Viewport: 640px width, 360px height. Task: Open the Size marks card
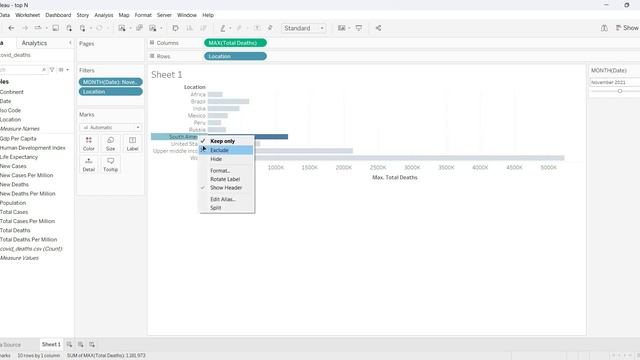tap(110, 144)
